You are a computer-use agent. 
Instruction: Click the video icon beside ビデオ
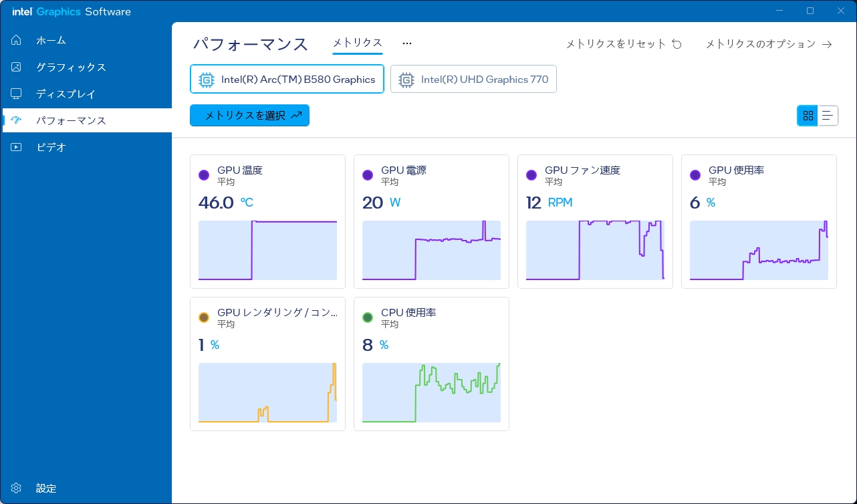pos(17,147)
